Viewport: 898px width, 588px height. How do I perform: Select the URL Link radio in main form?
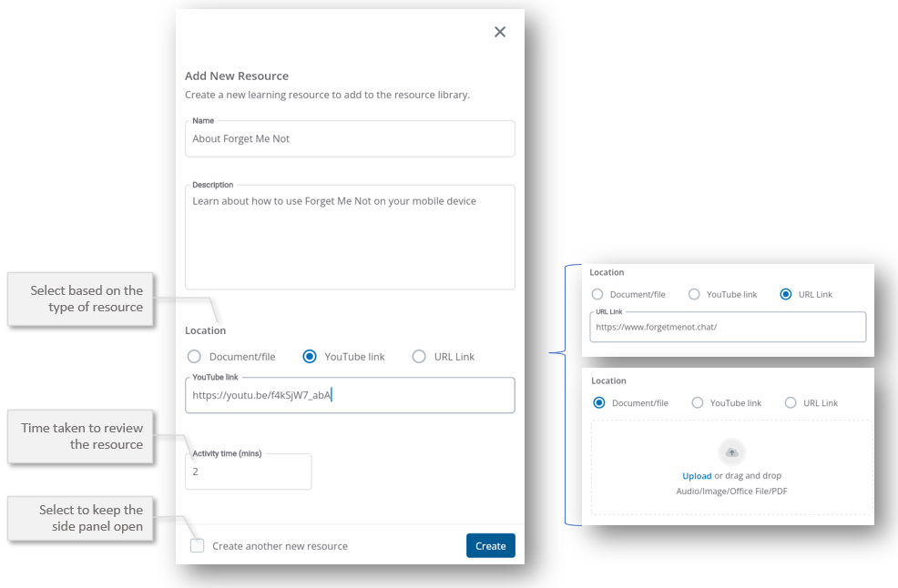[419, 357]
